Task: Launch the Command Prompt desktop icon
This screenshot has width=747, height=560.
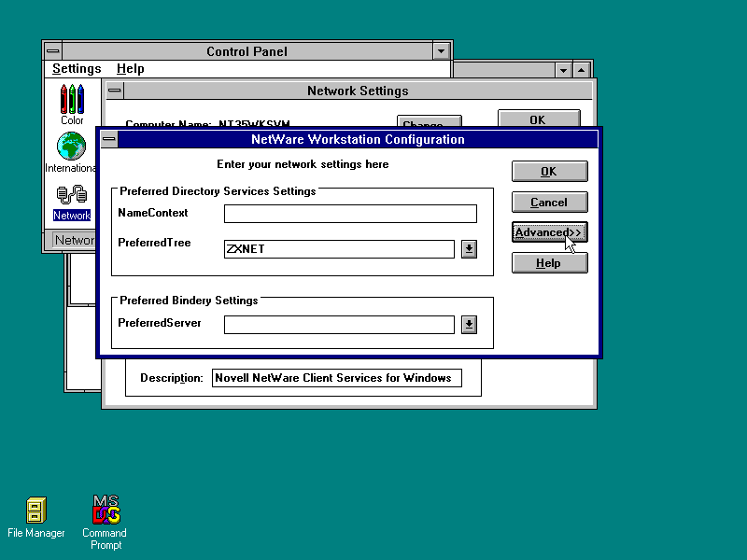Action: click(106, 523)
